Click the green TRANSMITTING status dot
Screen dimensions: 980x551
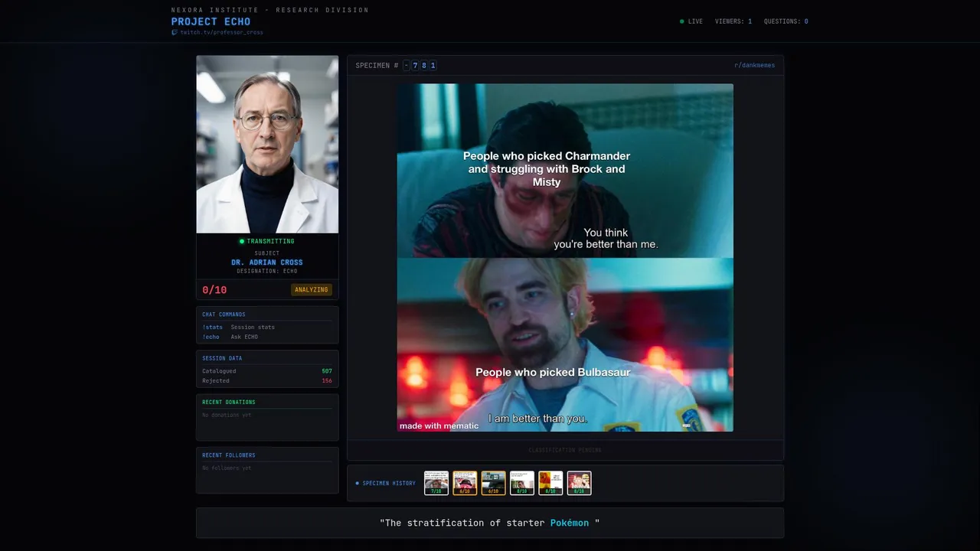click(242, 241)
